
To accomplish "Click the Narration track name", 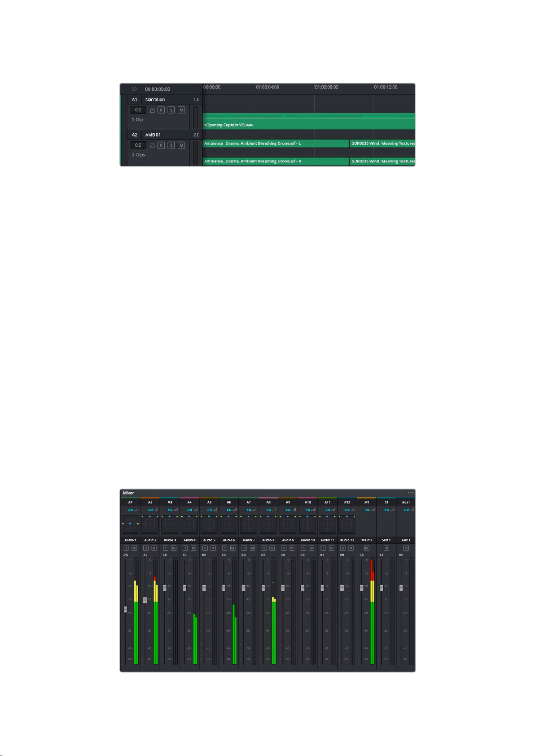I will [x=155, y=100].
